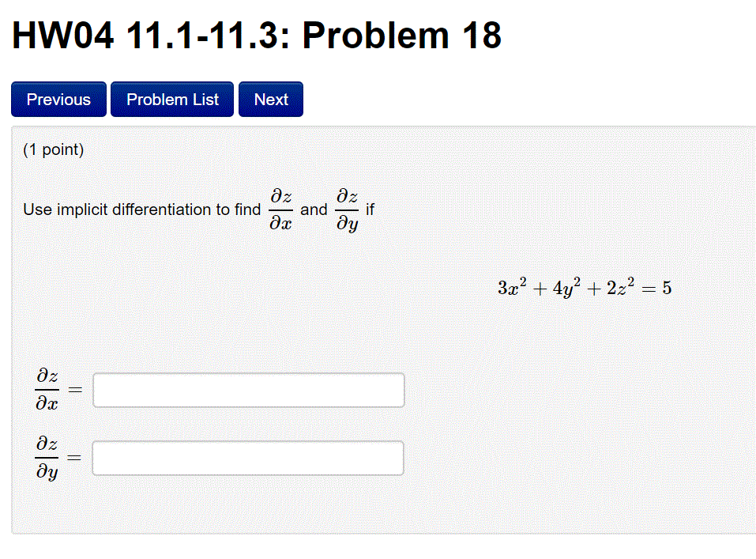The width and height of the screenshot is (756, 559).
Task: Click the page background above the buttons
Action: [x=474, y=71]
